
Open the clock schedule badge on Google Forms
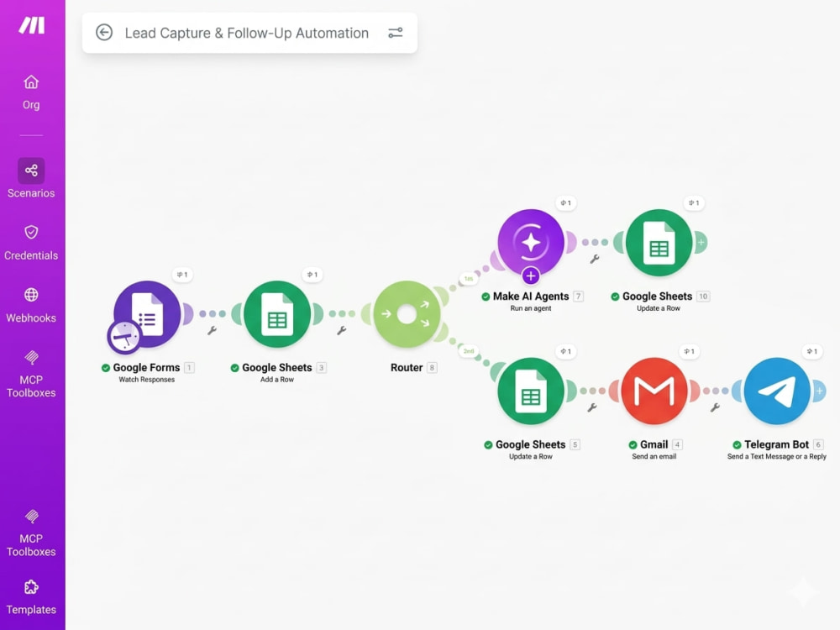click(124, 337)
